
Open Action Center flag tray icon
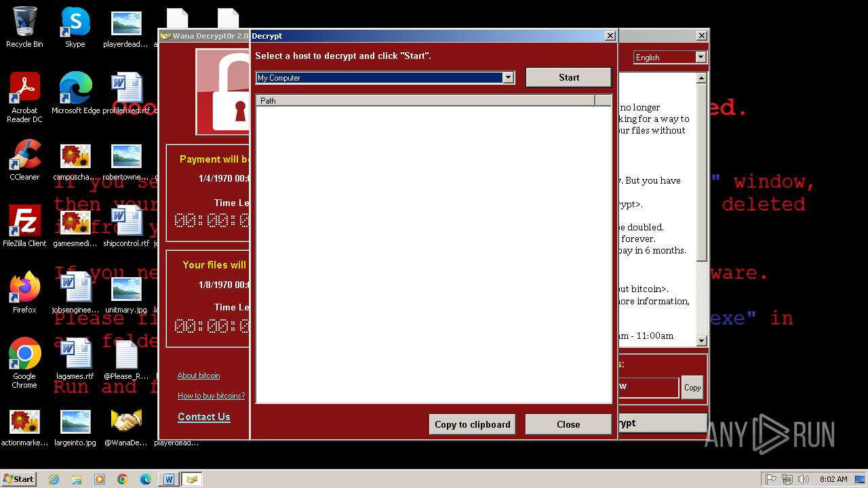[771, 479]
